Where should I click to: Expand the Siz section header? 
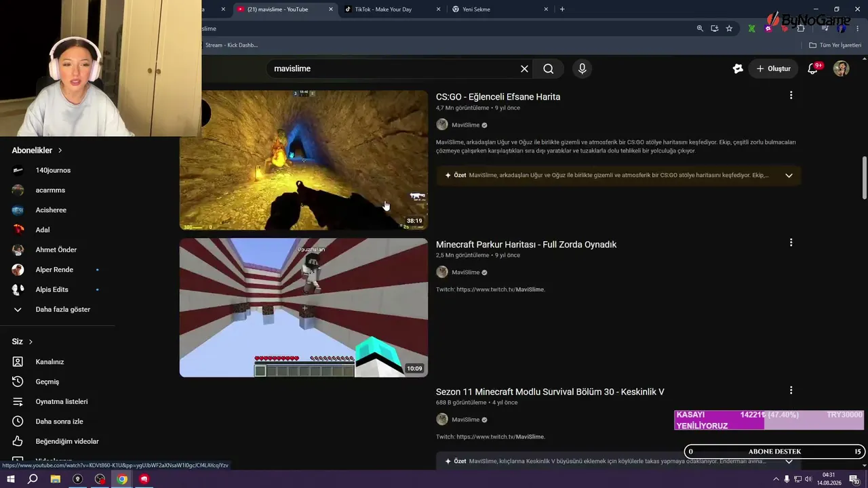[22, 342]
